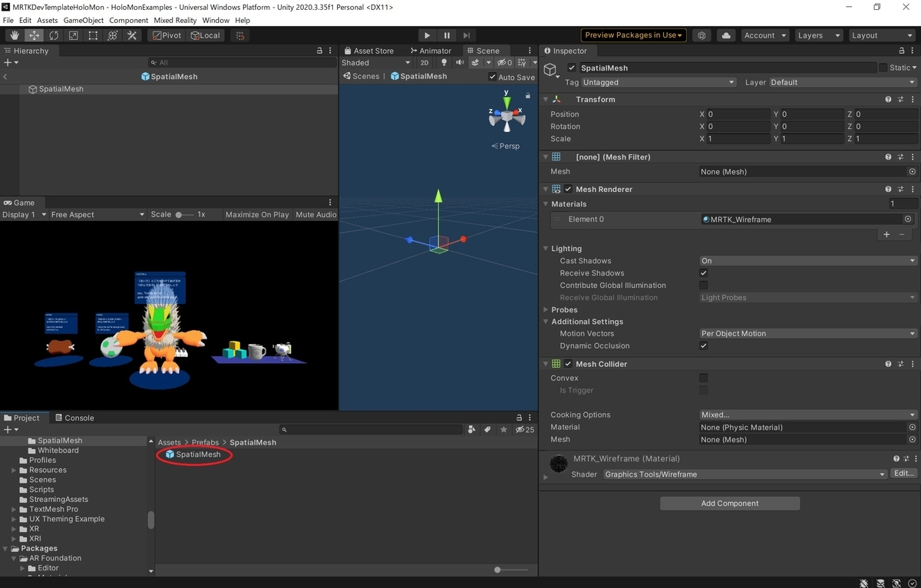Open the Cloud services icon
Image resolution: width=921 pixels, height=588 pixels.
point(725,35)
